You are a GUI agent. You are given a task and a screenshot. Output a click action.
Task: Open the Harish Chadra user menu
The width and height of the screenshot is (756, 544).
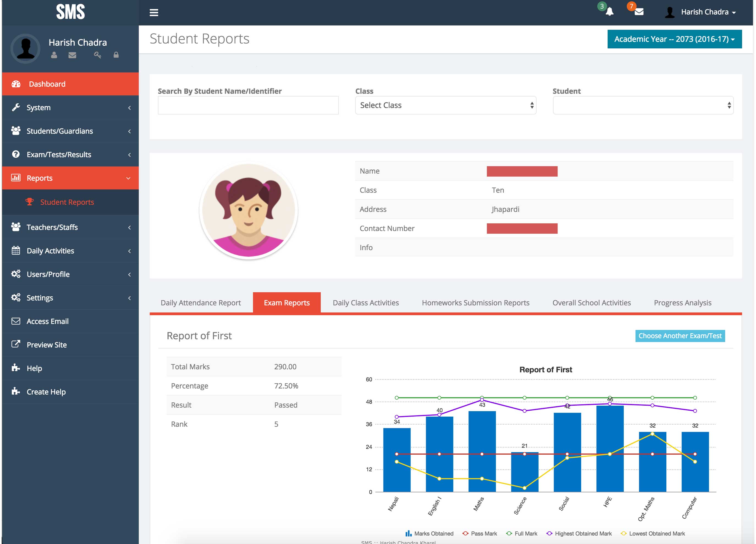tap(708, 12)
